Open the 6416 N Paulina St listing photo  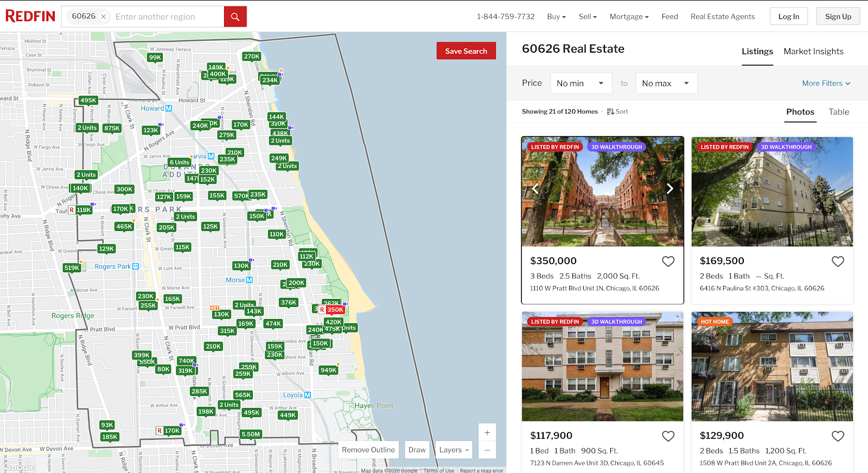click(772, 192)
